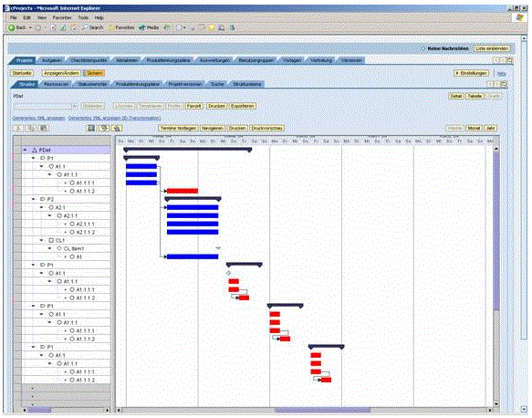
Task: Click the Sichern button
Action: (94, 73)
